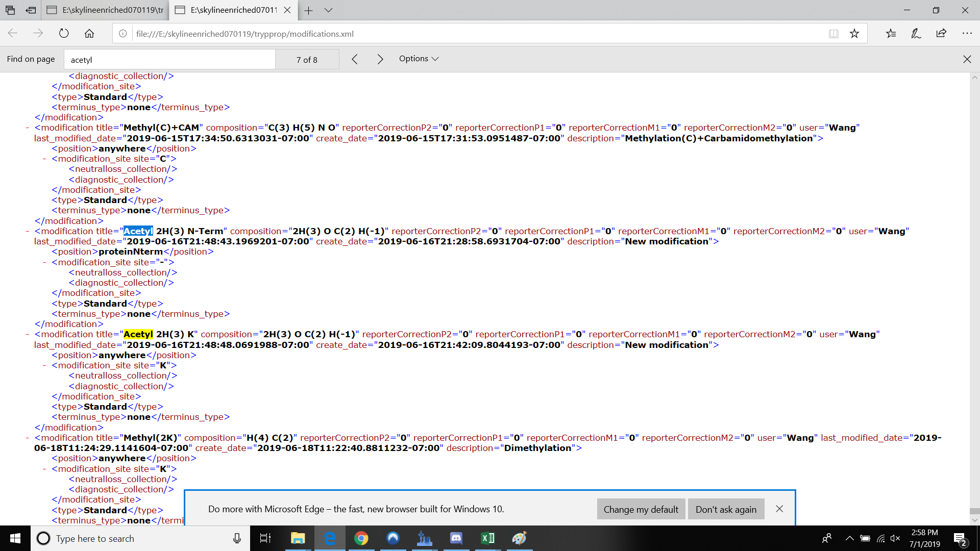Screen dimensions: 980x551
Task: Collapse the Methyl(2K) modification node
Action: click(27, 438)
